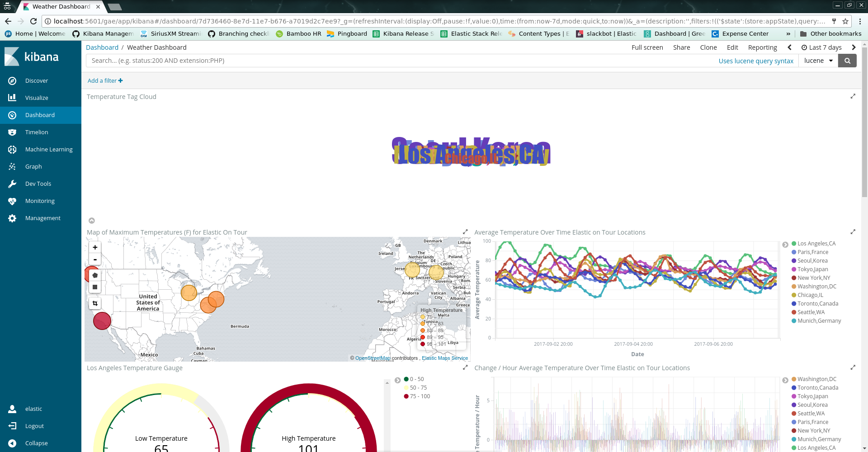868x452 pixels.
Task: Toggle the Seattle,WA series in the legend
Action: coord(811,312)
